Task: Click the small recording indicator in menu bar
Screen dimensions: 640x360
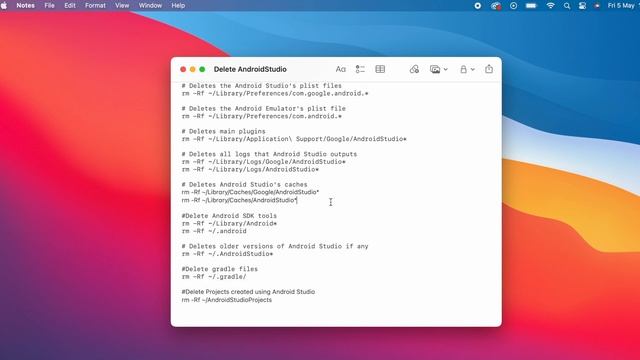Action: click(597, 6)
